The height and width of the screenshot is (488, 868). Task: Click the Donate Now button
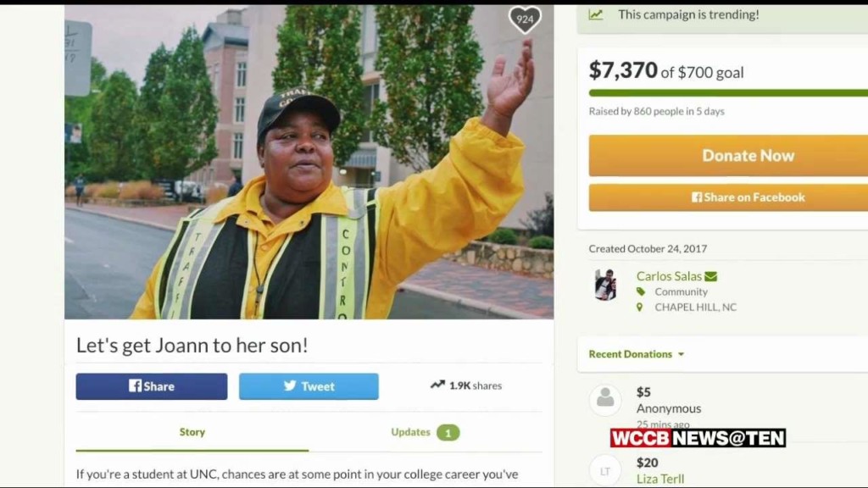point(728,156)
